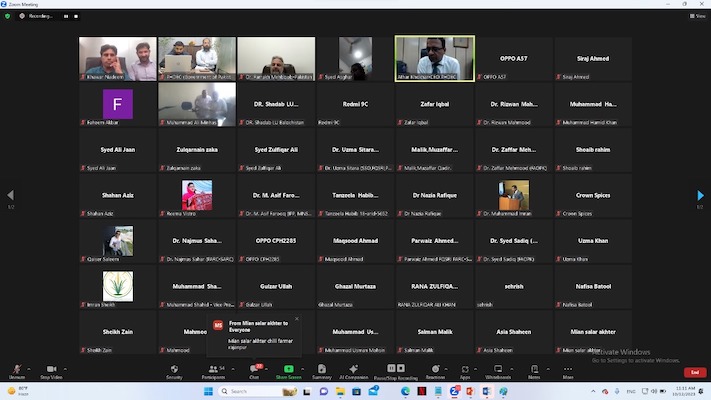Click the red End button
Viewport: 711px width, 400px height.
694,372
